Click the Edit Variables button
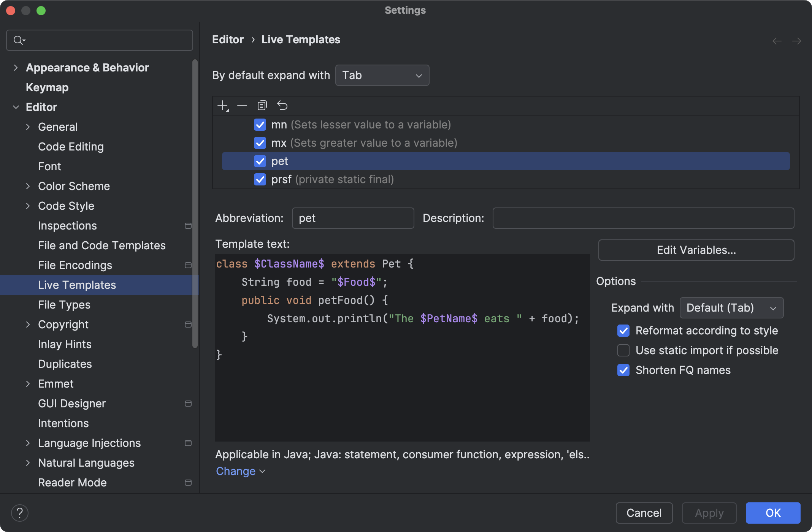812x532 pixels. [696, 250]
